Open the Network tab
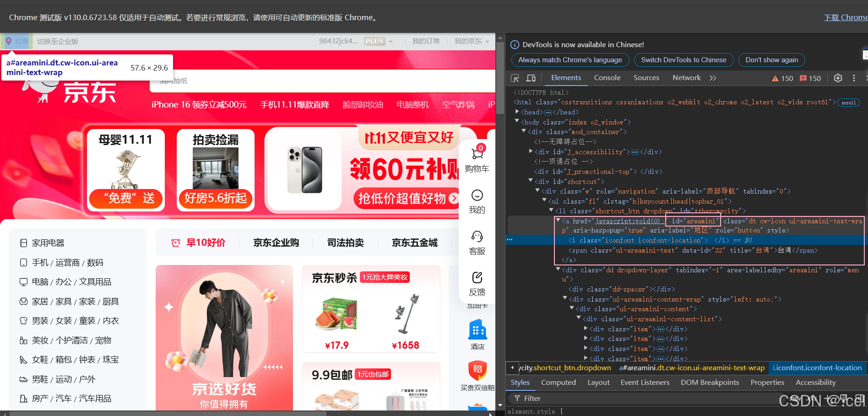Image resolution: width=868 pixels, height=416 pixels. tap(686, 78)
